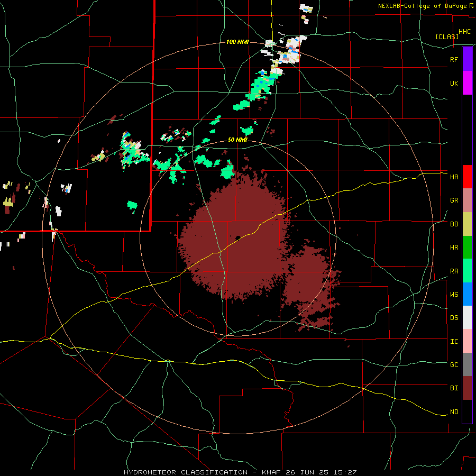This screenshot has height=476, width=476.
Task: Click the GR salmon legend swatch
Action: tap(467, 200)
